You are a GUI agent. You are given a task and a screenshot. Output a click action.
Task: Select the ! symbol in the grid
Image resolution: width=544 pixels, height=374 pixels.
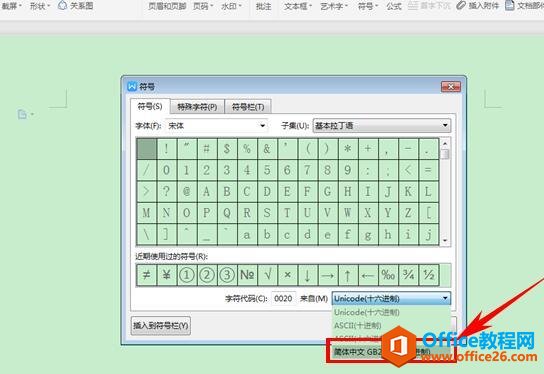tap(167, 149)
